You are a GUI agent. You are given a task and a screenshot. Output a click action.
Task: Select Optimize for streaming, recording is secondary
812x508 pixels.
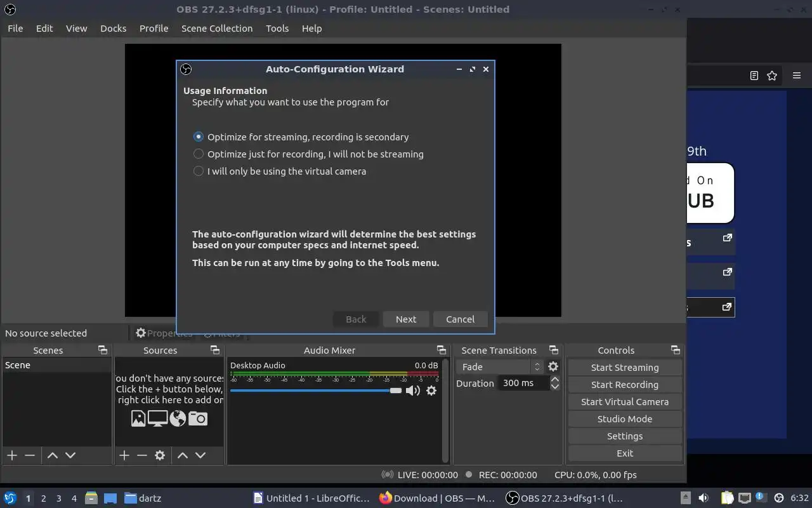[301, 137]
